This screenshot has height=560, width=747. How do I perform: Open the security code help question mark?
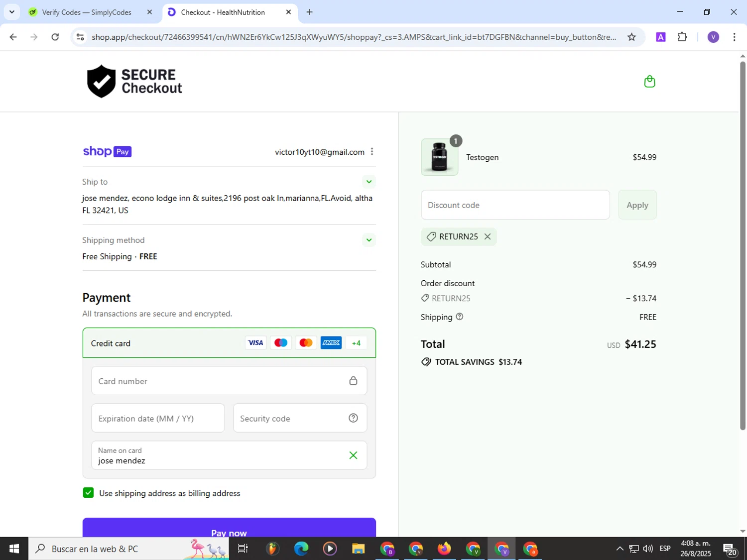point(353,418)
